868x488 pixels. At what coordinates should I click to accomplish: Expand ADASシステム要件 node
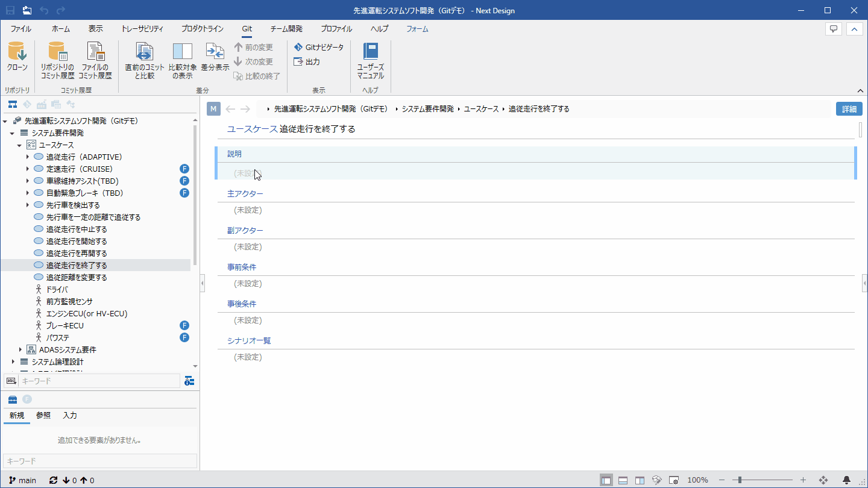coord(20,349)
